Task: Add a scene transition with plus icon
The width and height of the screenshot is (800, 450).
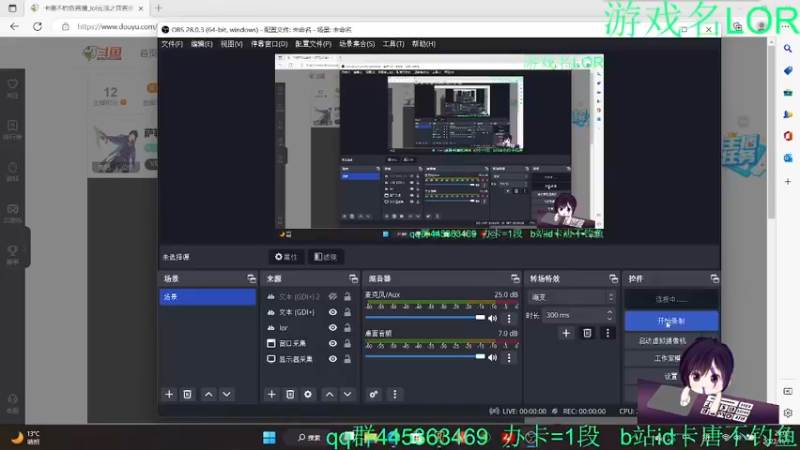Action: pos(566,333)
